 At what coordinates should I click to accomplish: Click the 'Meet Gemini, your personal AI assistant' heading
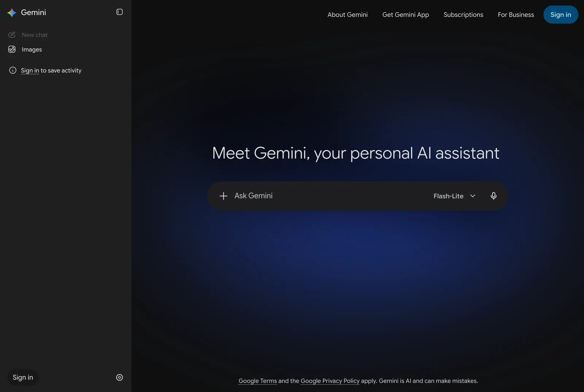coord(356,153)
